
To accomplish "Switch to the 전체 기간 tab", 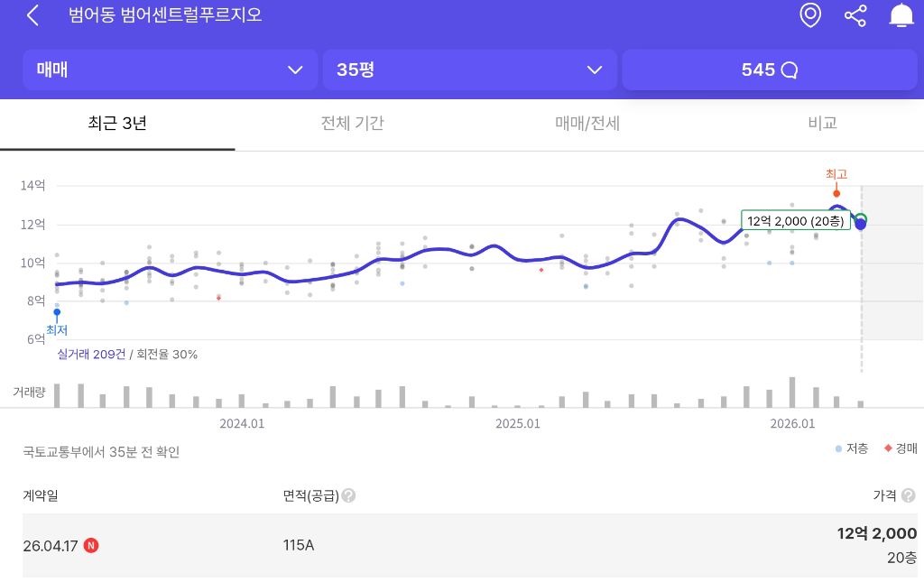I will 353,124.
